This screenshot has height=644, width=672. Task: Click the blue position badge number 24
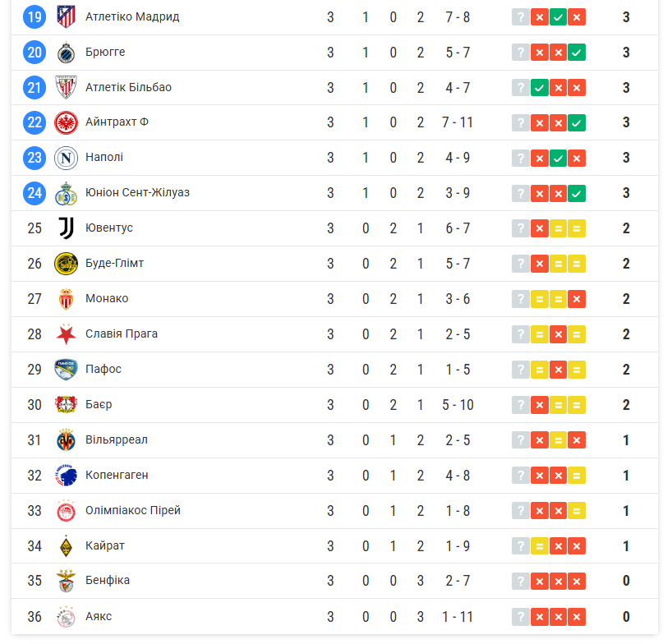(35, 192)
